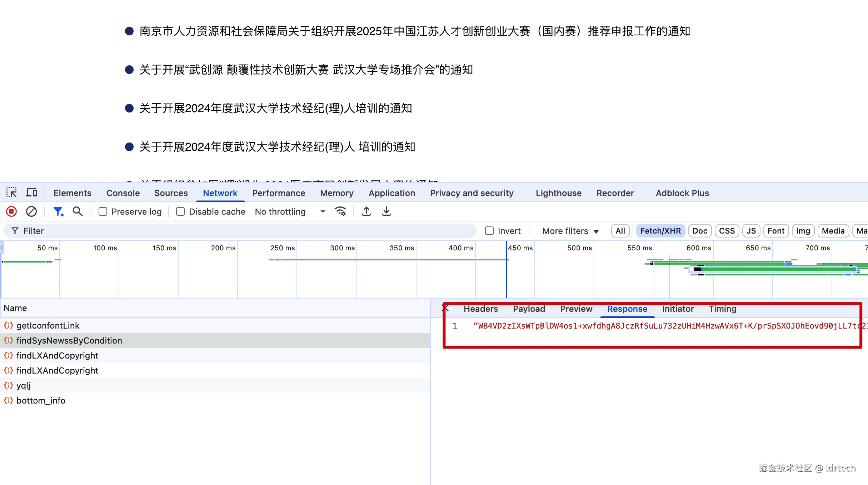
Task: Enable the Preserve log checkbox
Action: (103, 212)
